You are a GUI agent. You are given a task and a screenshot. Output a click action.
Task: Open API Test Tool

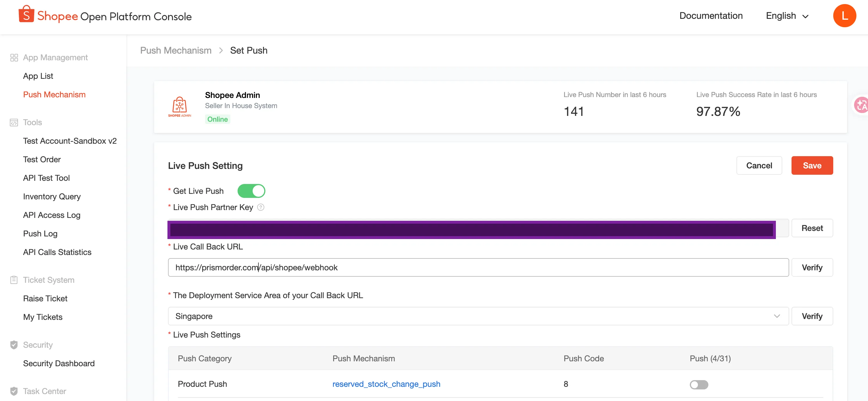click(46, 178)
